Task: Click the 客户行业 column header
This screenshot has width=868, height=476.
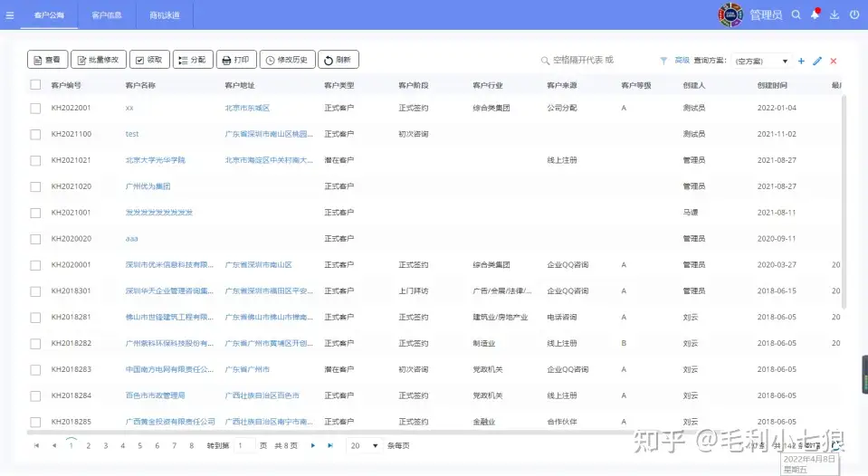Action: coord(488,85)
